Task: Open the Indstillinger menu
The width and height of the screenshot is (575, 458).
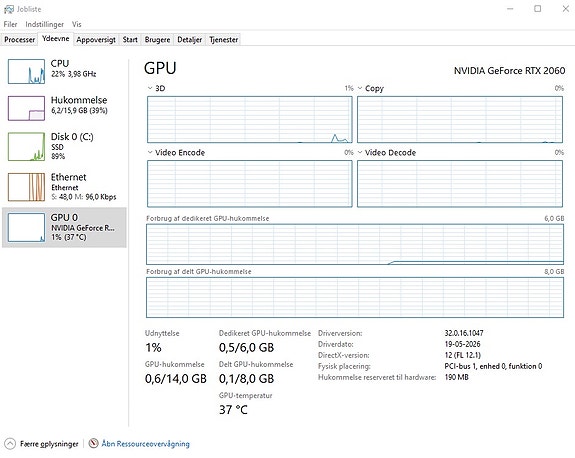Action: [44, 24]
